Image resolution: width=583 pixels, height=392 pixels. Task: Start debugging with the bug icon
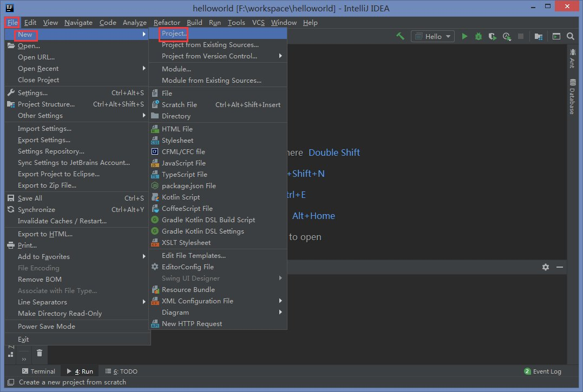point(479,36)
